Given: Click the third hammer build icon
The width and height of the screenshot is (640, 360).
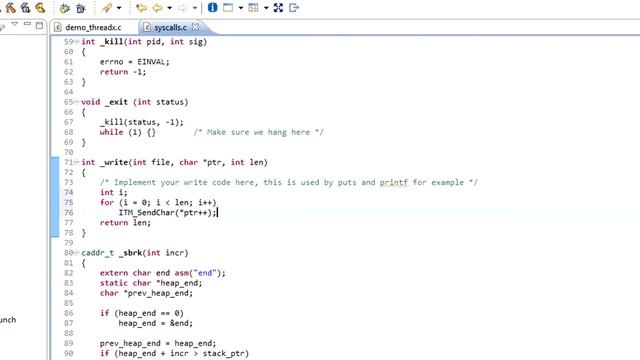Looking at the screenshot, I should [40, 7].
